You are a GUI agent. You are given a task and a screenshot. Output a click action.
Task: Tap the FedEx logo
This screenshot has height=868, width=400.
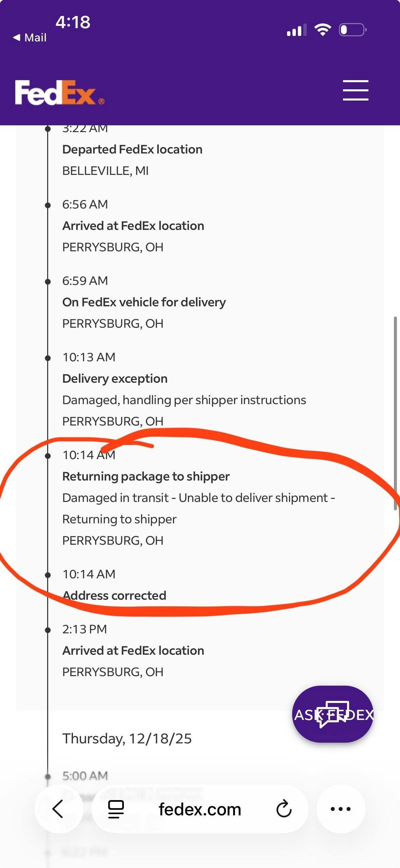pyautogui.click(x=59, y=92)
